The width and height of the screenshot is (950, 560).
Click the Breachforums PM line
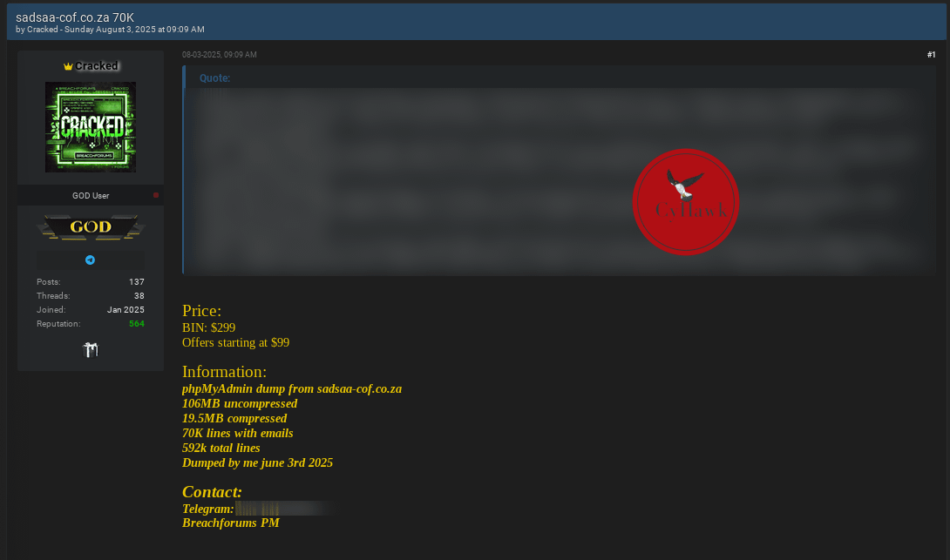click(x=231, y=523)
